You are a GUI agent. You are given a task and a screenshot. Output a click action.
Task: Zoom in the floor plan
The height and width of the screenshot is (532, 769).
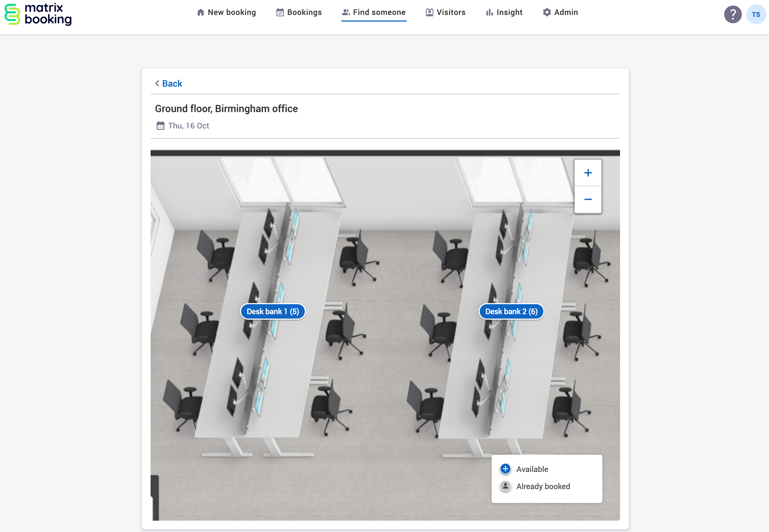[588, 173]
